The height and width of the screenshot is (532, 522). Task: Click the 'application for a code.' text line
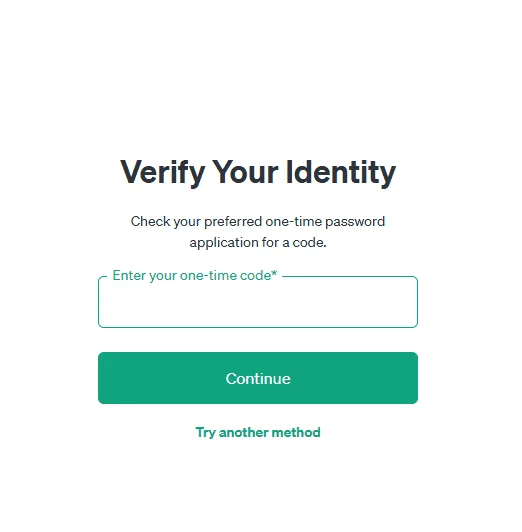pyautogui.click(x=258, y=243)
